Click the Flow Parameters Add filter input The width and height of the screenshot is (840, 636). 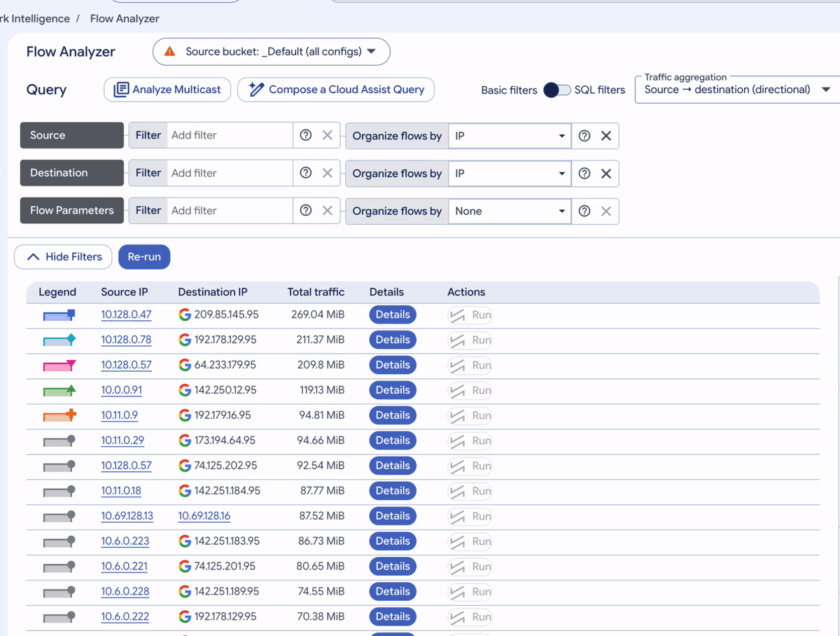tap(230, 210)
